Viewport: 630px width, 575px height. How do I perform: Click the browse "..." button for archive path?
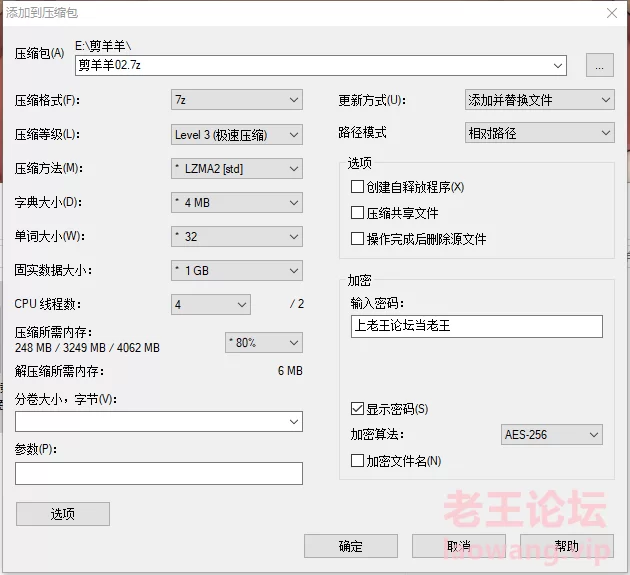point(599,65)
